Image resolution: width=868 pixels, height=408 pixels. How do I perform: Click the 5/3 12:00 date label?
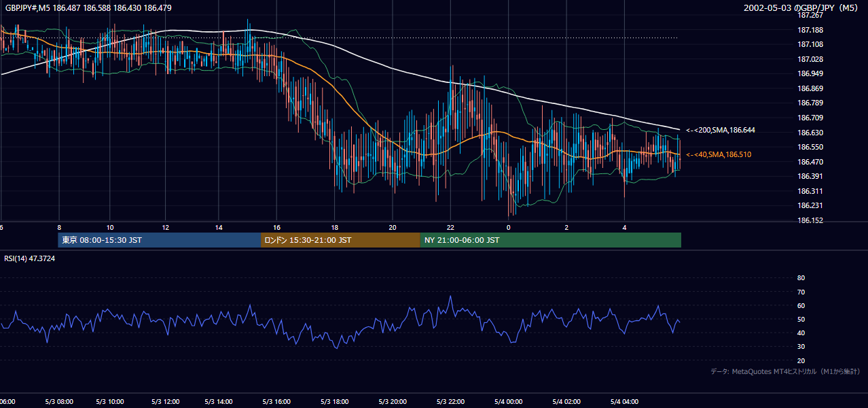click(x=165, y=401)
